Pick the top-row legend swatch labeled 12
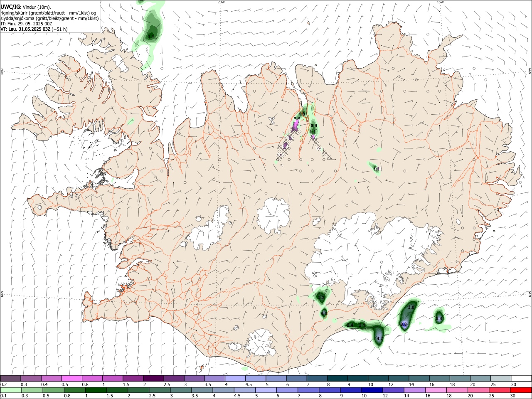The height and width of the screenshot is (399, 532). [x=399, y=379]
